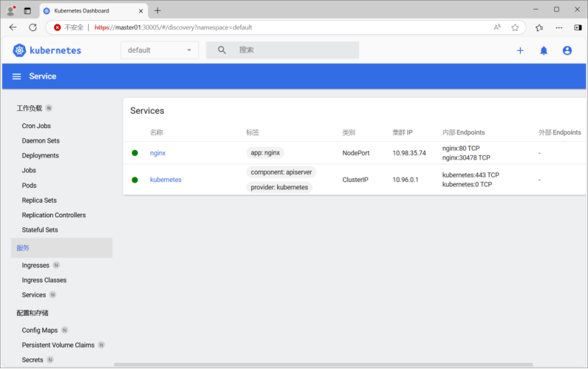
Task: Toggle the browser sidebar icon
Action: [578, 27]
